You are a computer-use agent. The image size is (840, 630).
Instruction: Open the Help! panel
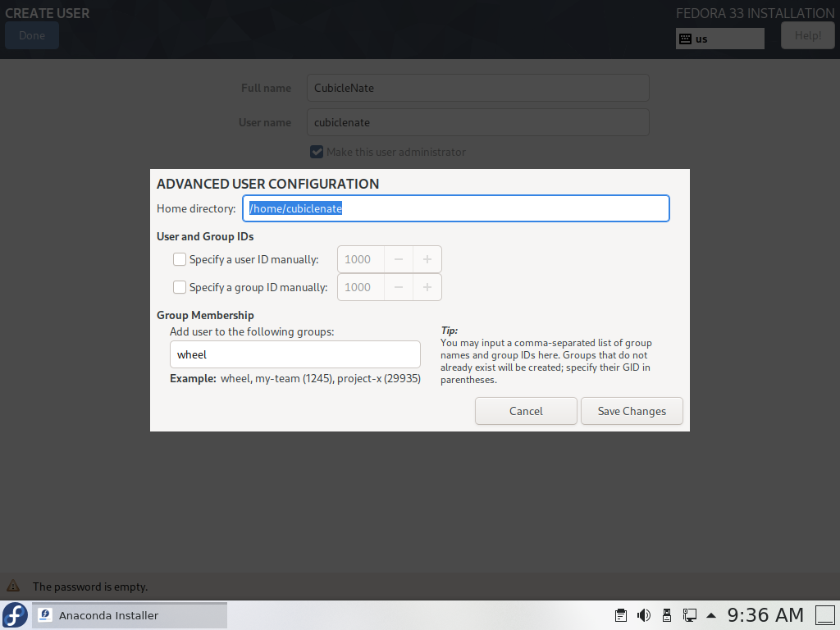pyautogui.click(x=807, y=34)
